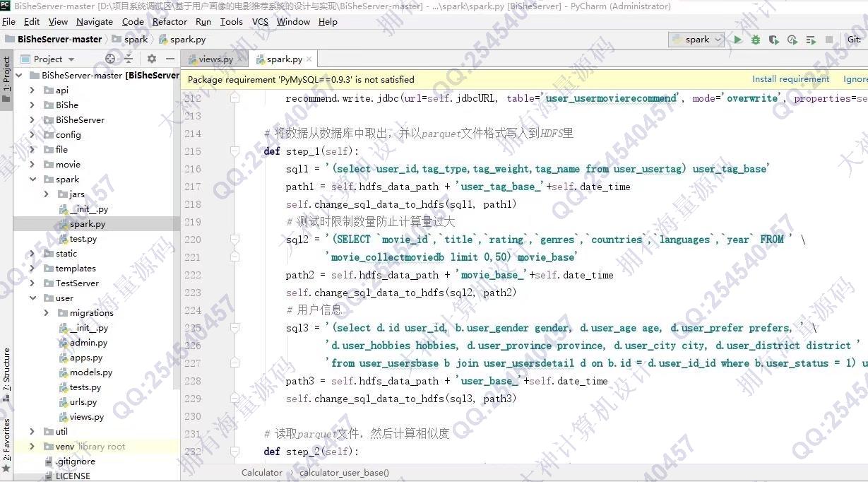Locate current file in Project tree
This screenshot has height=482, width=868.
coord(110,59)
